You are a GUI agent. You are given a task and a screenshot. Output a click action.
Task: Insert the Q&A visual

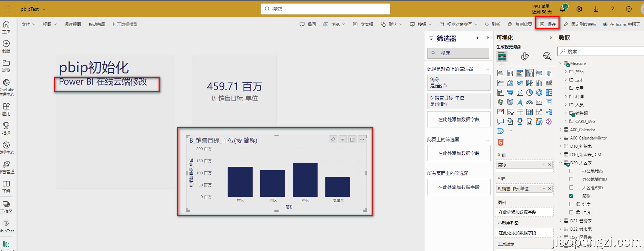pyautogui.click(x=501, y=122)
